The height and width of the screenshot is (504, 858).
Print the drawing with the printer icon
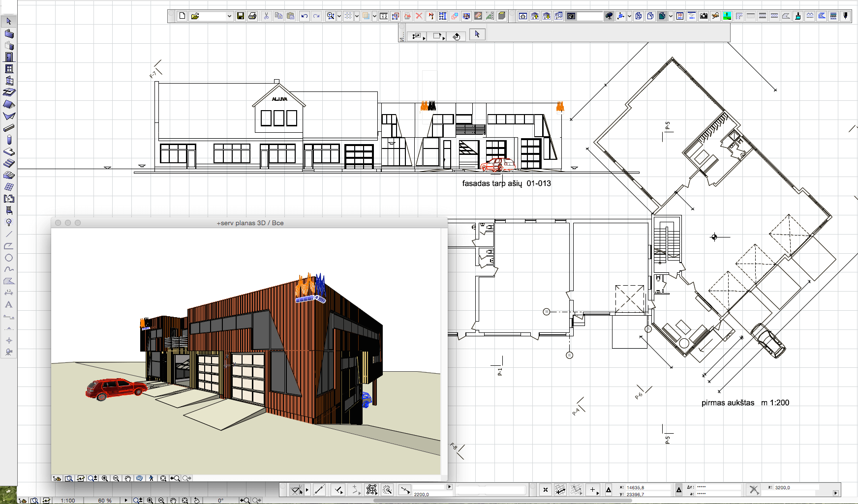(x=252, y=16)
